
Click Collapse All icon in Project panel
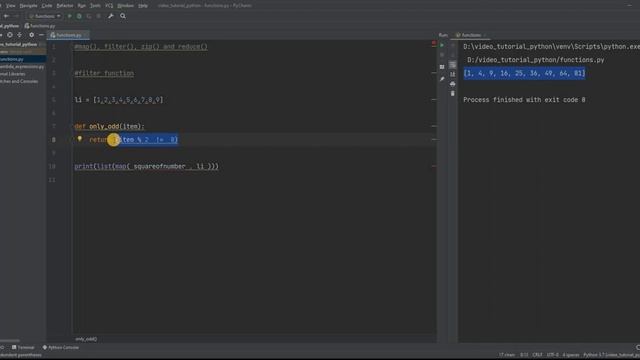pos(19,35)
